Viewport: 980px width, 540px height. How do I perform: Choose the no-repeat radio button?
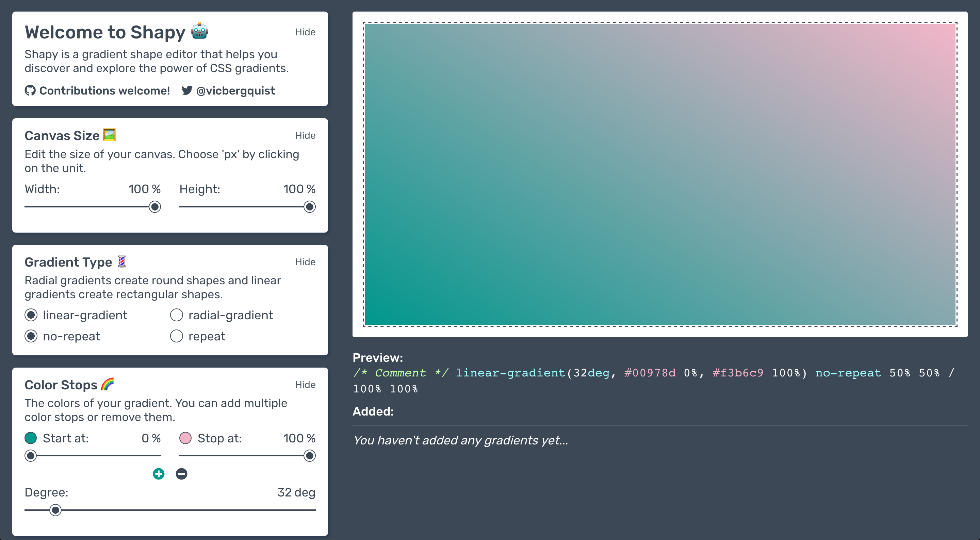tap(31, 336)
